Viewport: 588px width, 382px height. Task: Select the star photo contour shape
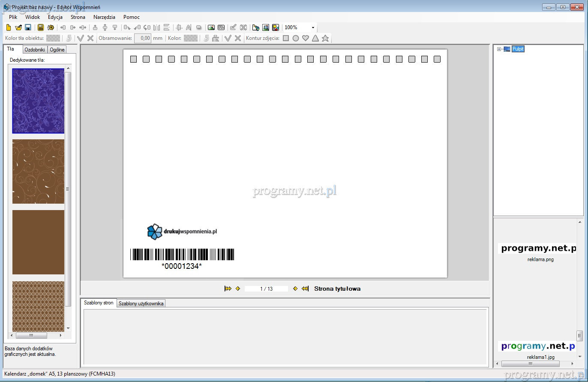[x=325, y=38]
